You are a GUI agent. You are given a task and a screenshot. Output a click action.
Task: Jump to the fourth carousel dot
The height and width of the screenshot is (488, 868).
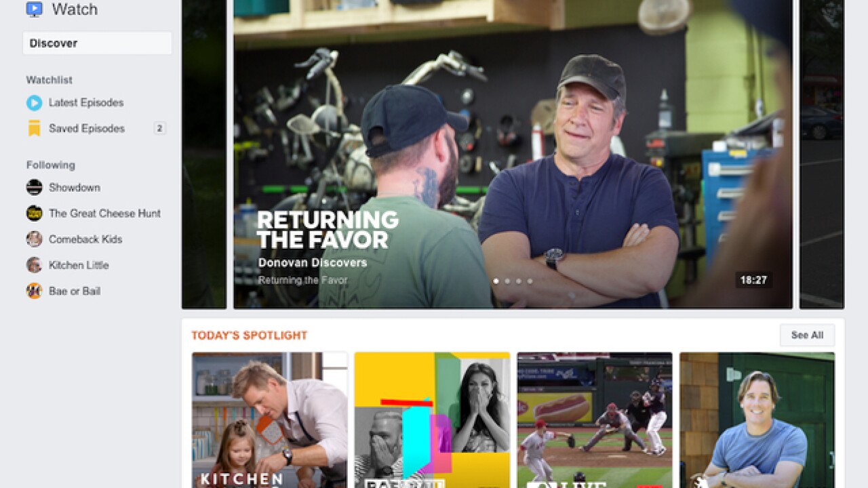point(530,281)
